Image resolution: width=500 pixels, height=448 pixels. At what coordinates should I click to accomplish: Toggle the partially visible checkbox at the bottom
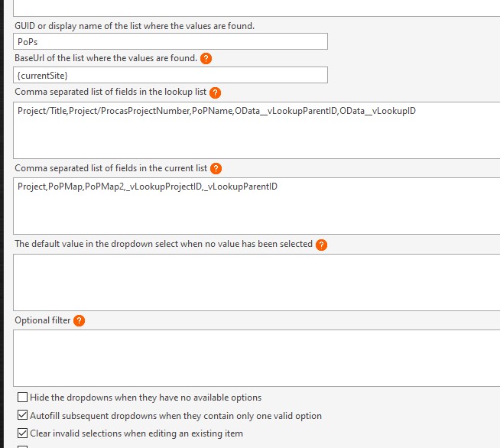point(22,446)
